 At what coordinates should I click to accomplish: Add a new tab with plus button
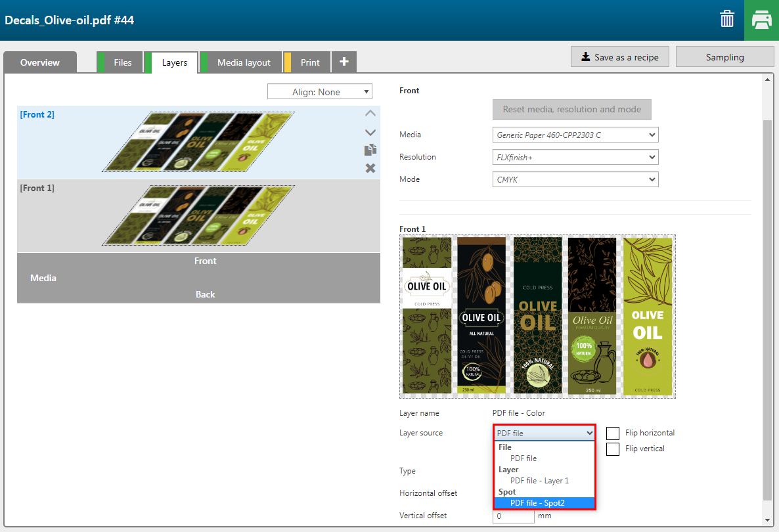pyautogui.click(x=344, y=62)
